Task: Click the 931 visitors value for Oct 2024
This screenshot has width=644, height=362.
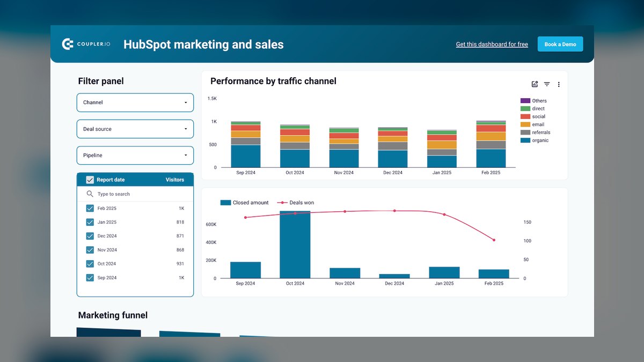Action: tap(180, 264)
